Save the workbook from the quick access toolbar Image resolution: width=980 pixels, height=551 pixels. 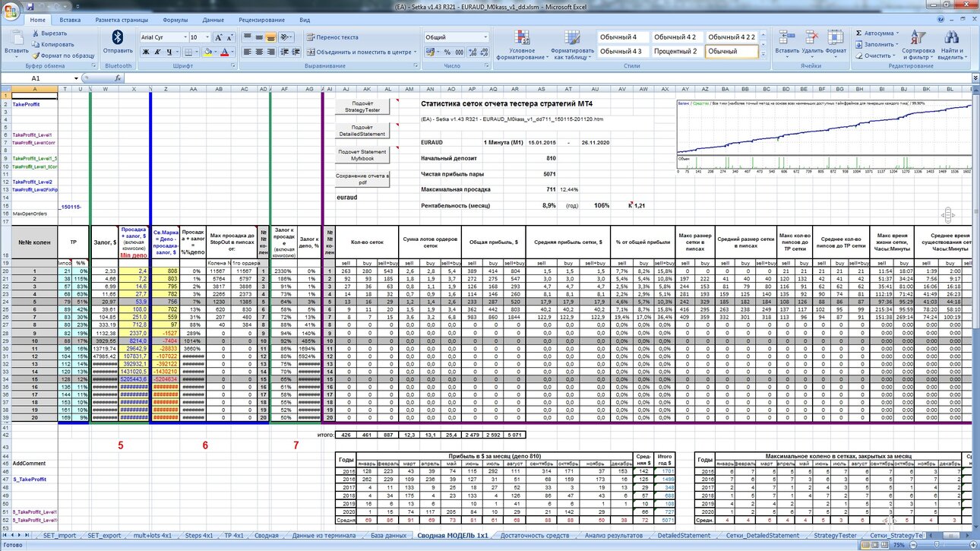tap(32, 5)
